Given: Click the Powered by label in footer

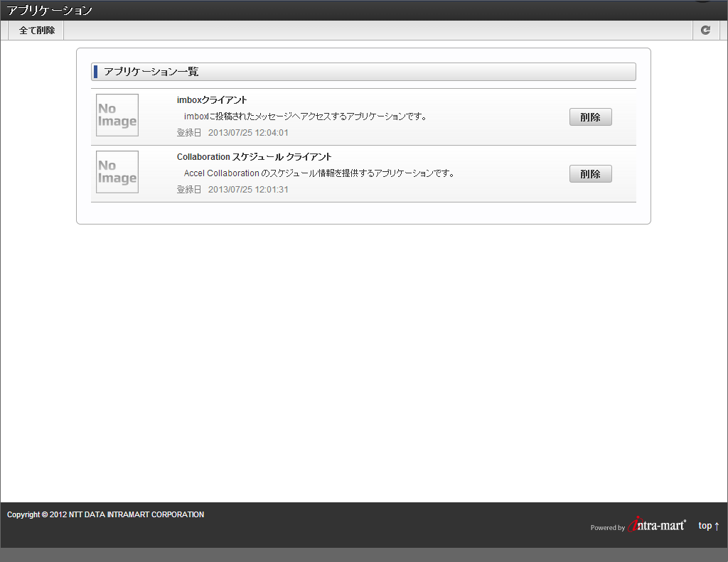Looking at the screenshot, I should point(608,528).
